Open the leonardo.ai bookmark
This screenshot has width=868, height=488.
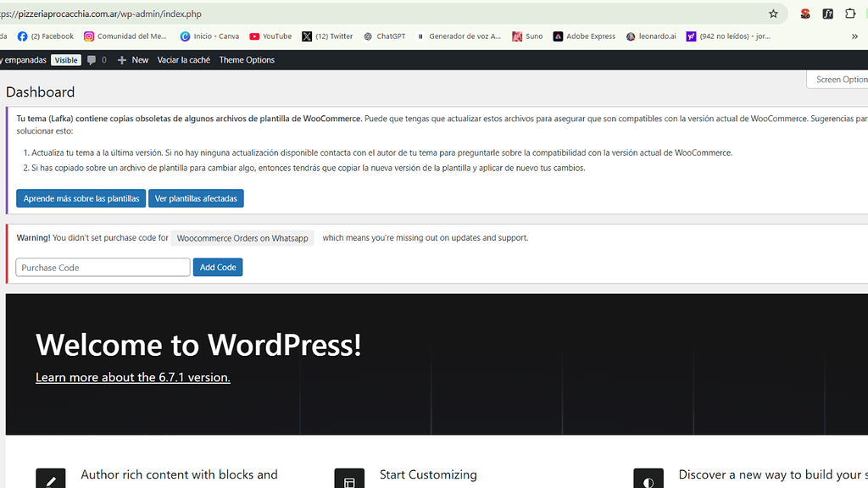tap(651, 36)
